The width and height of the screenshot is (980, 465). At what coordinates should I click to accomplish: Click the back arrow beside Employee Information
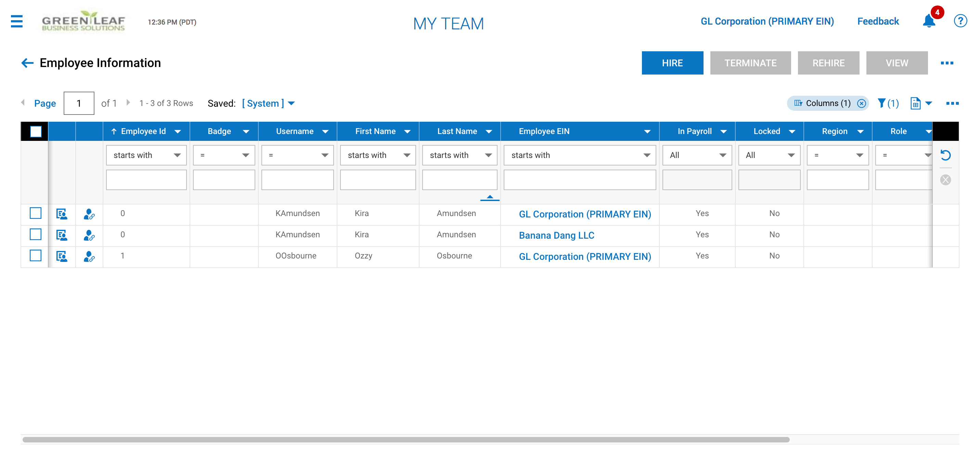[27, 63]
